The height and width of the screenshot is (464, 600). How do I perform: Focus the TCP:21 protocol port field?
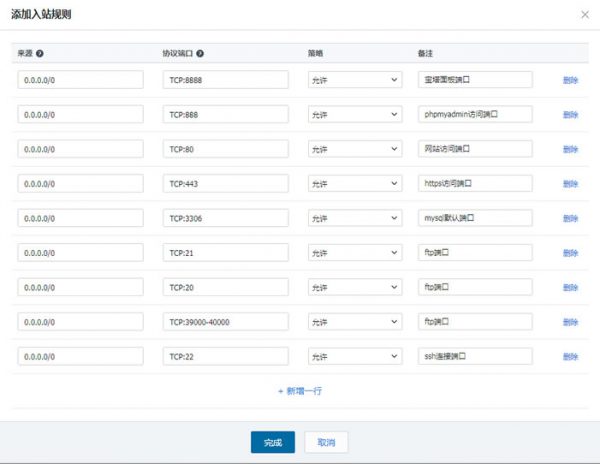click(225, 253)
